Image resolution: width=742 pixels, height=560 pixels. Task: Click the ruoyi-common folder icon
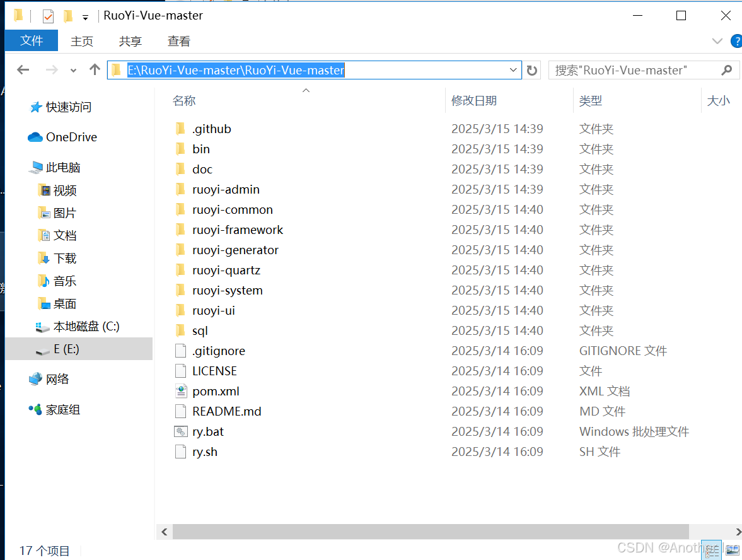coord(180,210)
